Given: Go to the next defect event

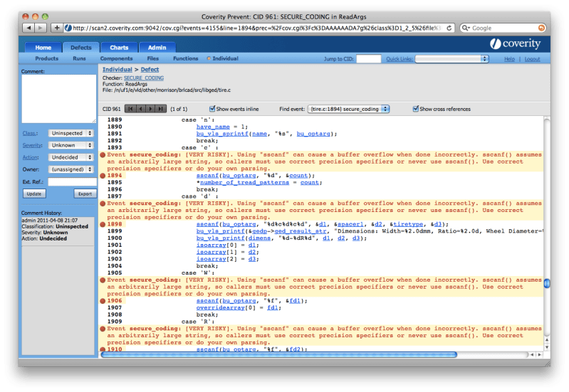Looking at the screenshot, I should point(150,109).
